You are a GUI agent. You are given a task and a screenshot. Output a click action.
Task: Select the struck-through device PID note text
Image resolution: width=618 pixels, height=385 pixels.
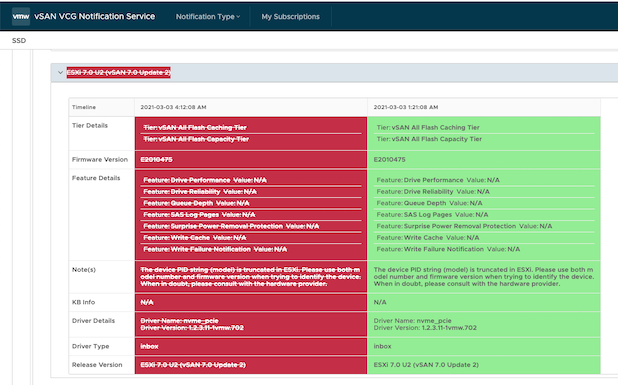point(250,277)
